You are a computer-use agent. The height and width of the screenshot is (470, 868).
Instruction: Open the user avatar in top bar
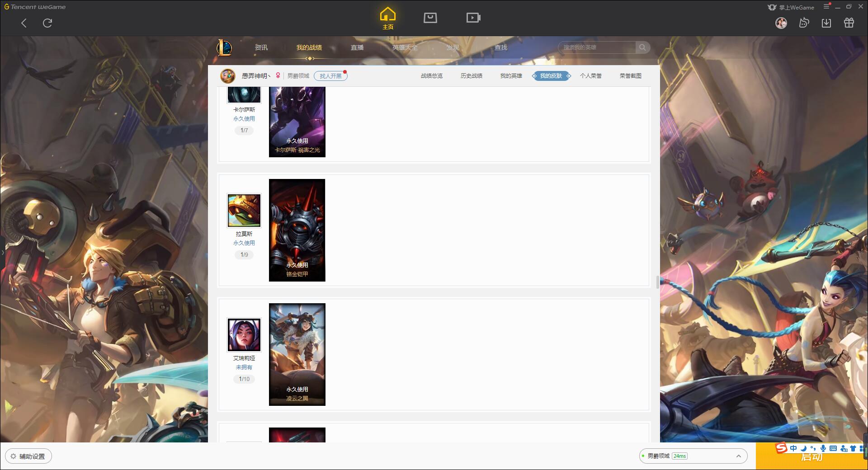pos(781,23)
